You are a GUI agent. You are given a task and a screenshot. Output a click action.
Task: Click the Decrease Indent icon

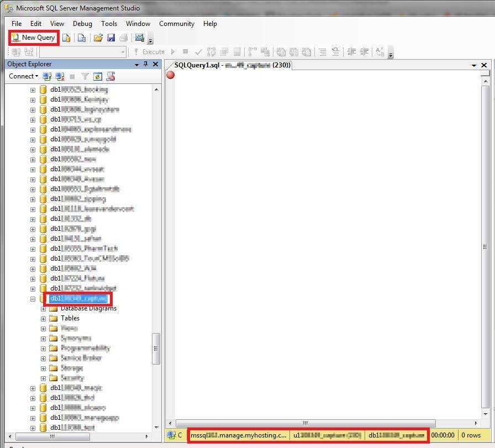pyautogui.click(x=351, y=52)
